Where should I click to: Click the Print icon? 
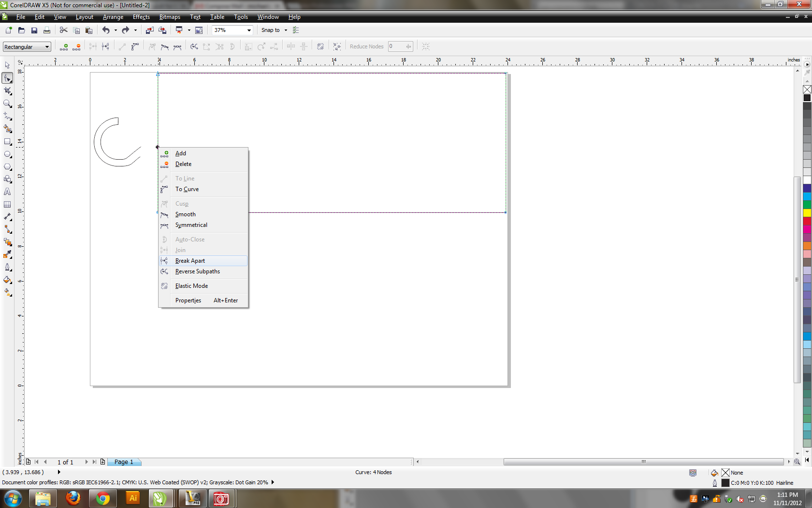click(46, 30)
